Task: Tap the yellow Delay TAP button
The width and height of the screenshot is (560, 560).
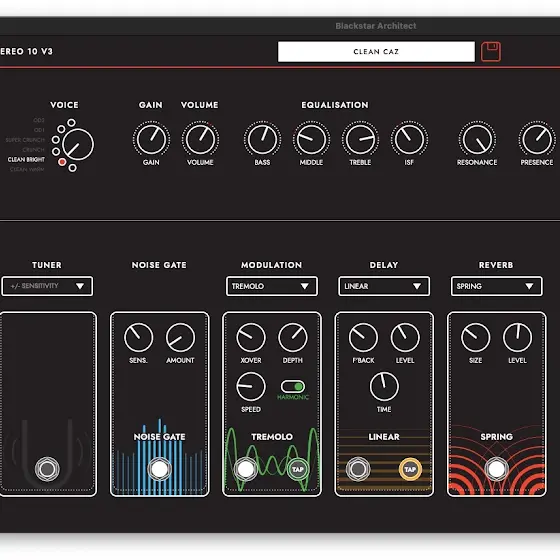Action: 410,469
